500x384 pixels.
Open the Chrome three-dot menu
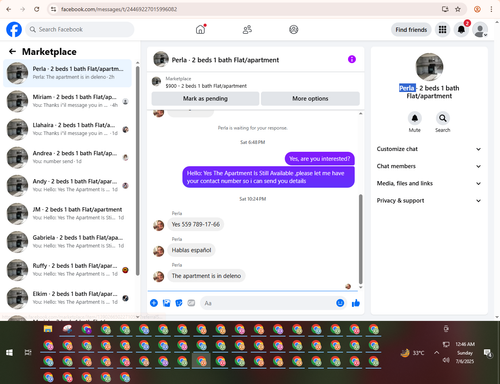491,9
